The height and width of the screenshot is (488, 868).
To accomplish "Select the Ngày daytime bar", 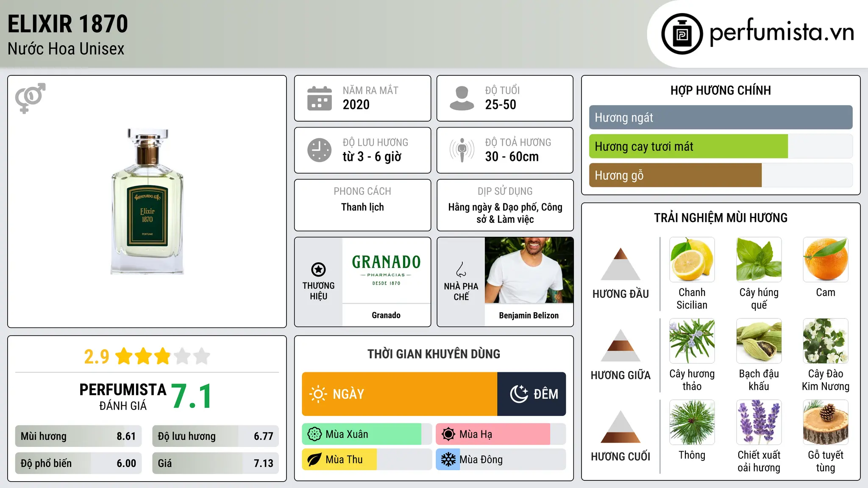I will point(399,394).
